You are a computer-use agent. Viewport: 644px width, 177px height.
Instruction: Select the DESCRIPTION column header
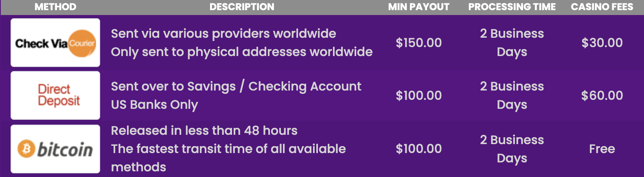(x=242, y=7)
